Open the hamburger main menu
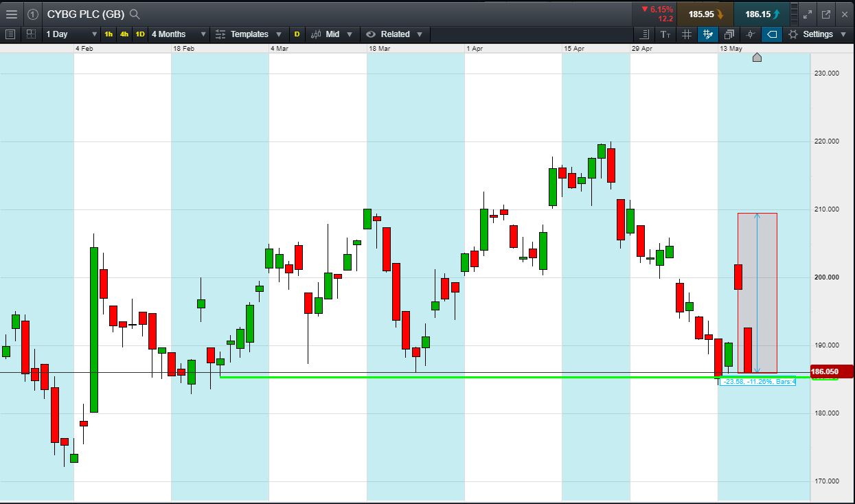Image resolution: width=855 pixels, height=504 pixels. pyautogui.click(x=12, y=14)
